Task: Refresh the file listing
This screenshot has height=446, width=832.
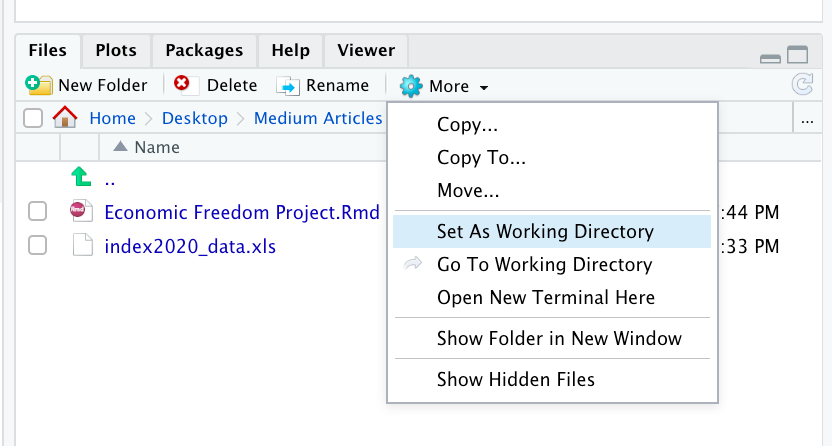Action: pos(802,85)
